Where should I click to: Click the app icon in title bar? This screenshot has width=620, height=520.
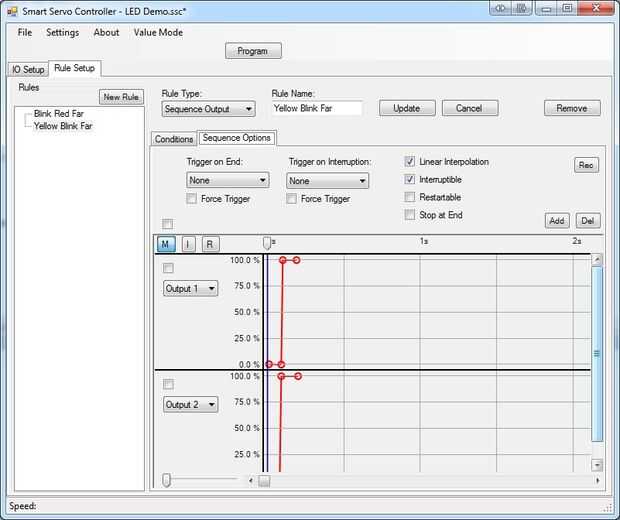pyautogui.click(x=13, y=11)
